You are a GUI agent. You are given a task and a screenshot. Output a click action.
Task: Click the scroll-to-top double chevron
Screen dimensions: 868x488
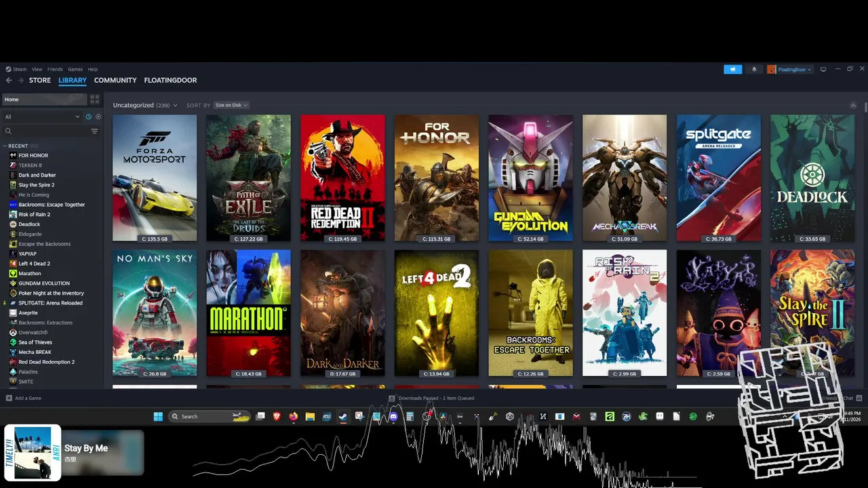point(853,105)
